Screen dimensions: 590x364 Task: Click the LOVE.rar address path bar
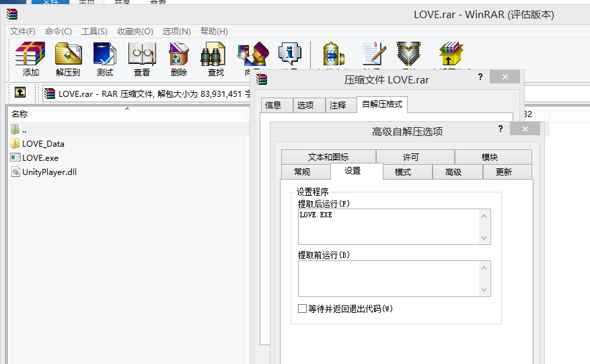pos(145,94)
